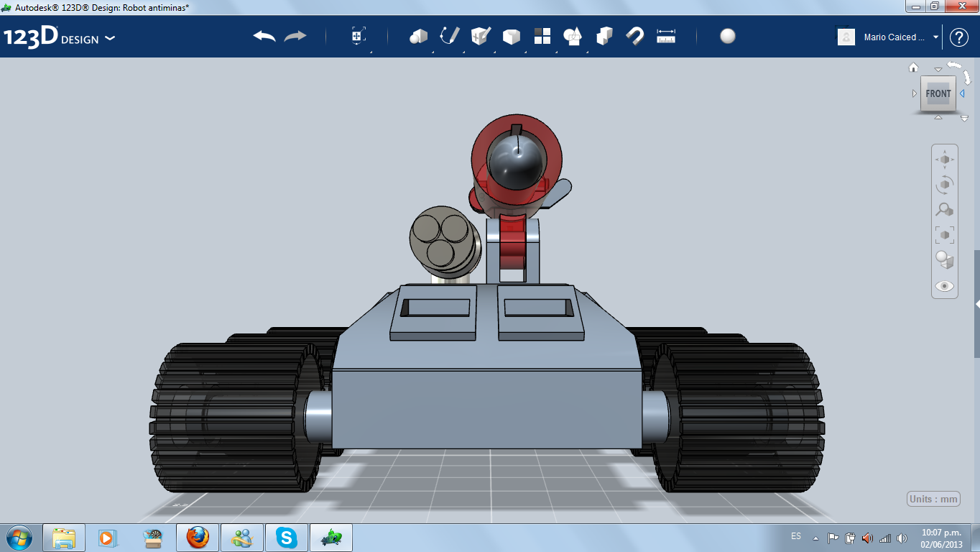Open the Windows Start menu
This screenshot has height=552, width=980.
(19, 537)
